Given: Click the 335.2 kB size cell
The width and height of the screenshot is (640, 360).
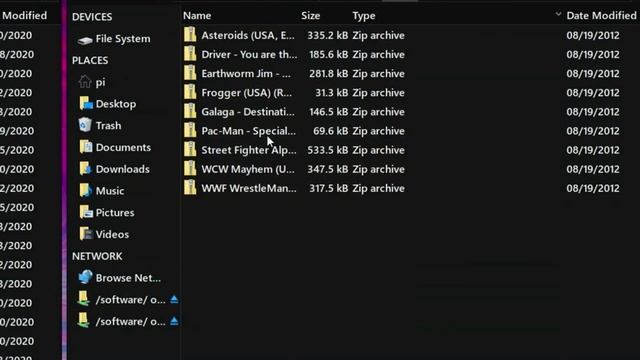Looking at the screenshot, I should click(x=328, y=36).
